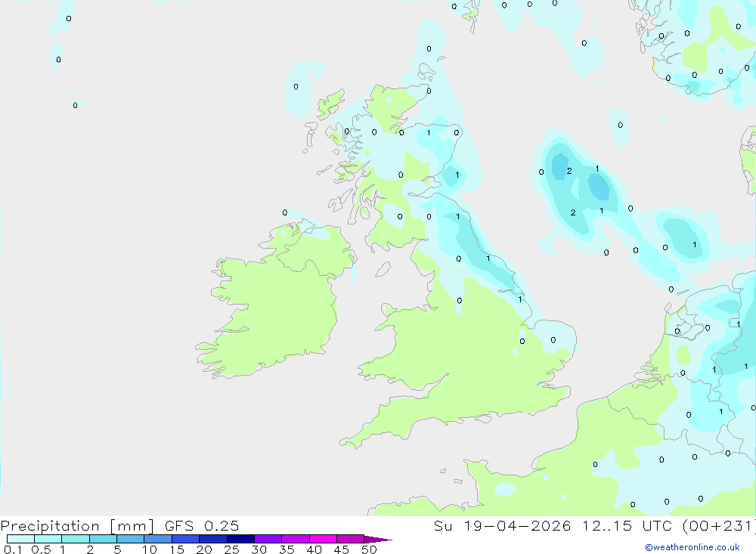This screenshot has width=756, height=554.
Task: Click the Isle of Man on the map
Action: (383, 269)
